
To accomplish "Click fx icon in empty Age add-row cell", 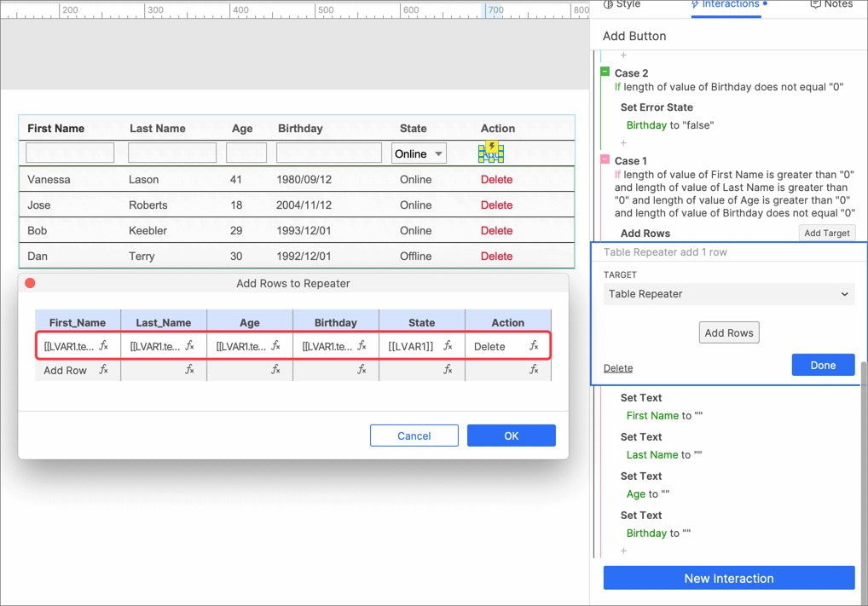I will click(275, 370).
